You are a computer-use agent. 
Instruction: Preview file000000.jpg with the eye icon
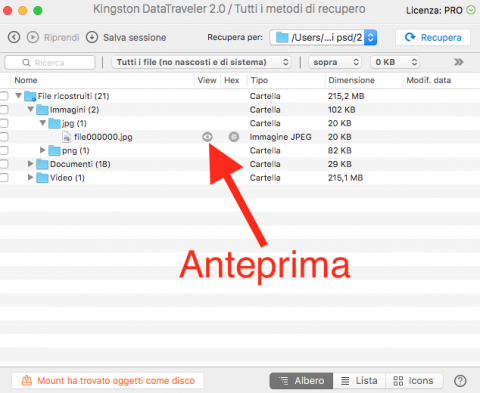coord(207,137)
